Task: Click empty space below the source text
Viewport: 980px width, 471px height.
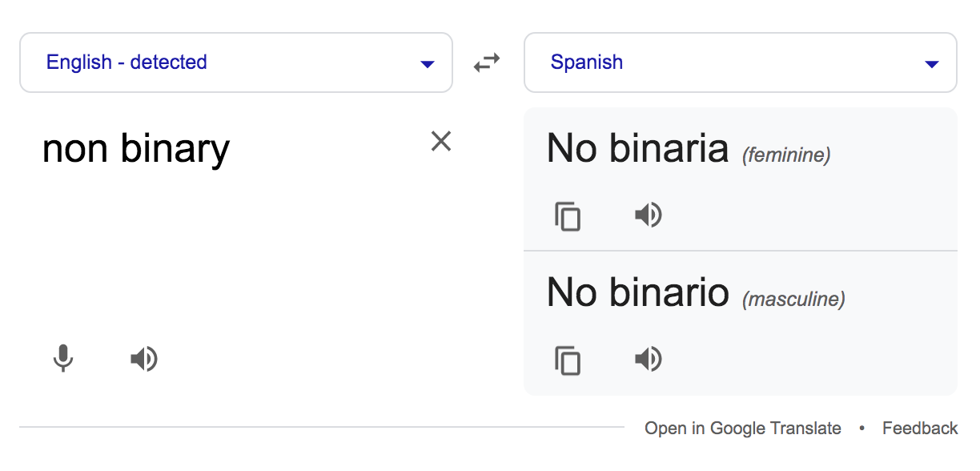Action: point(240,256)
